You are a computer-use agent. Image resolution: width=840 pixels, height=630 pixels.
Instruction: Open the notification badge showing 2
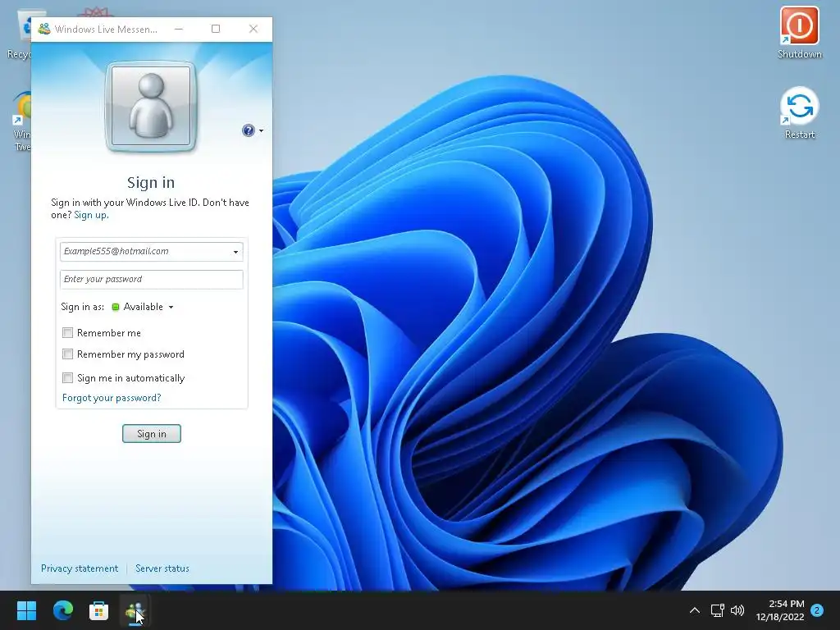(817, 610)
